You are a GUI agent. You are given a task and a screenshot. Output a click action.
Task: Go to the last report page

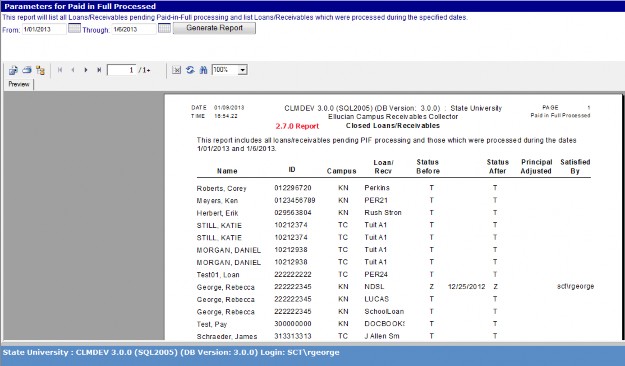click(x=99, y=70)
